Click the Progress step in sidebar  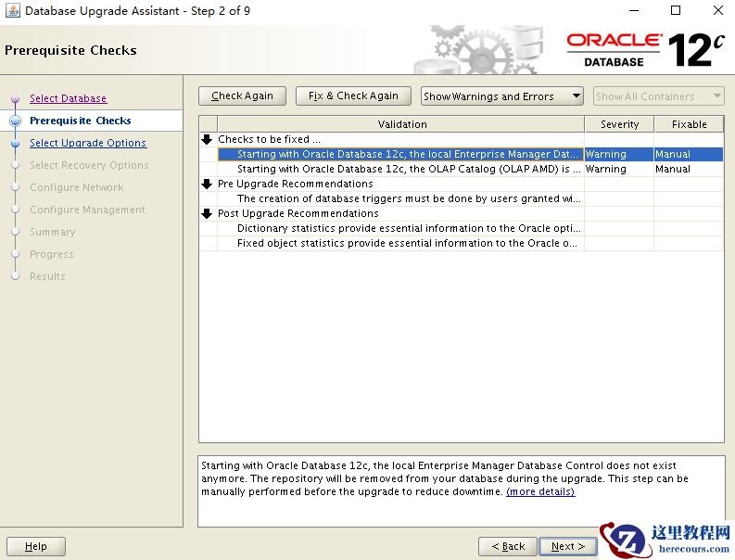pyautogui.click(x=52, y=254)
